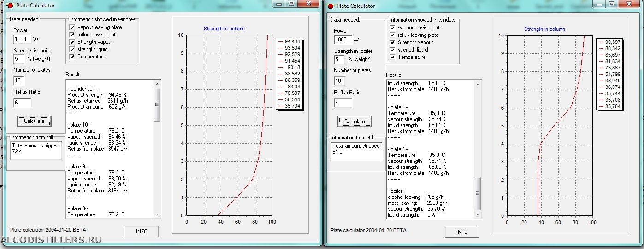This screenshot has width=644, height=249.
Task: Select legend entry 58,544 in left chart
Action: (289, 99)
